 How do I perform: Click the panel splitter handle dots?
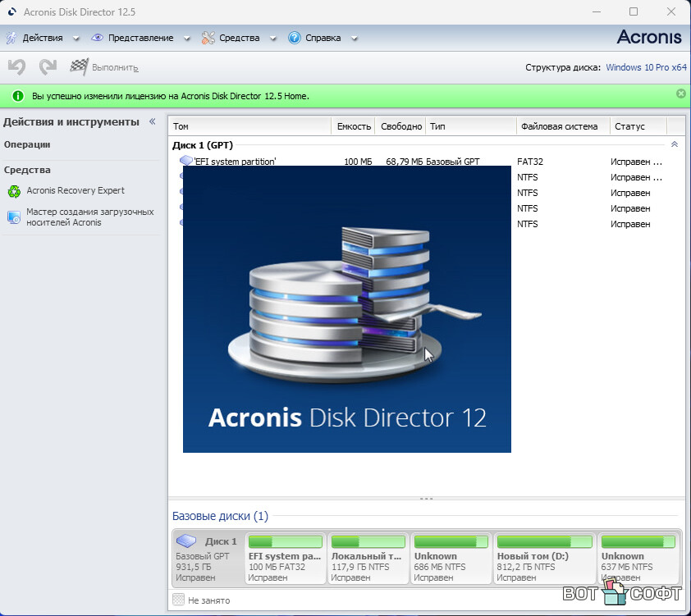coord(426,499)
